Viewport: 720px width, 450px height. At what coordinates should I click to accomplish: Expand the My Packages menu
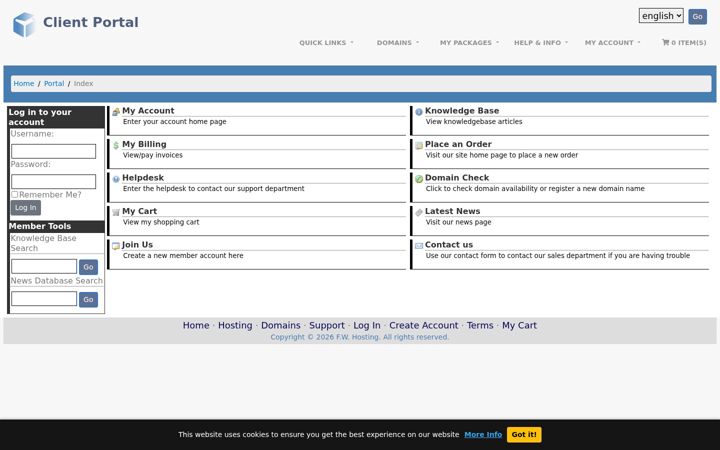(x=469, y=43)
